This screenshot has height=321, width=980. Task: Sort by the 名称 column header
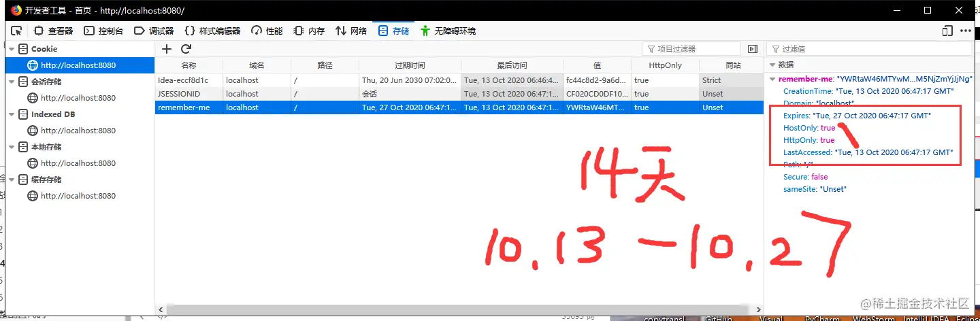pyautogui.click(x=189, y=65)
